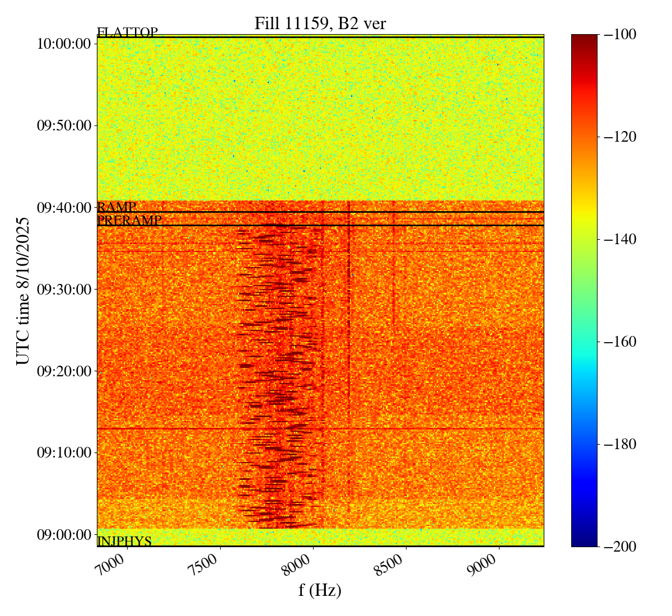Click the 10:00:00 time axis tick label
The image size is (672, 616).
[64, 44]
